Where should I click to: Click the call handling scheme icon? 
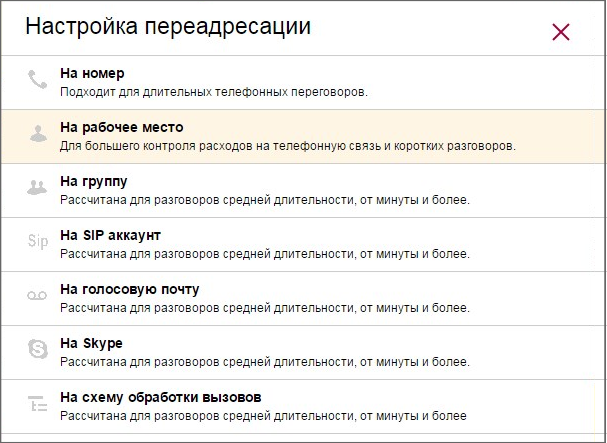38,403
